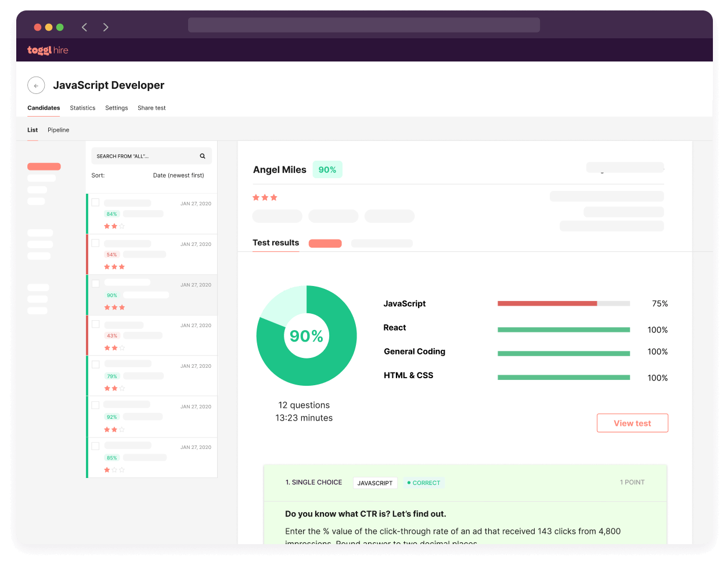Select the Test results tab
Viewport: 728px width, 565px height.
click(276, 243)
